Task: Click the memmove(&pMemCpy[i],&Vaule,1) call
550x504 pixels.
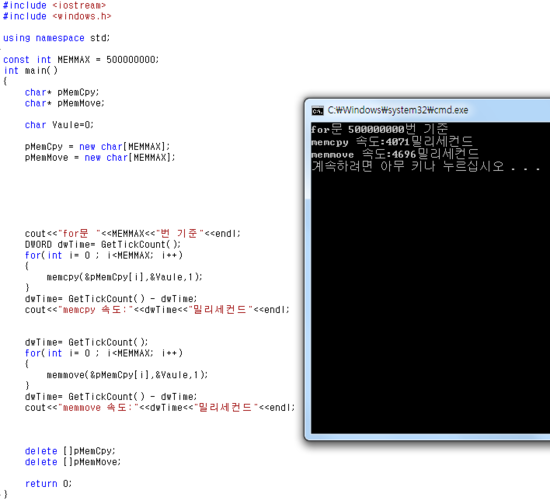Action: (127, 375)
